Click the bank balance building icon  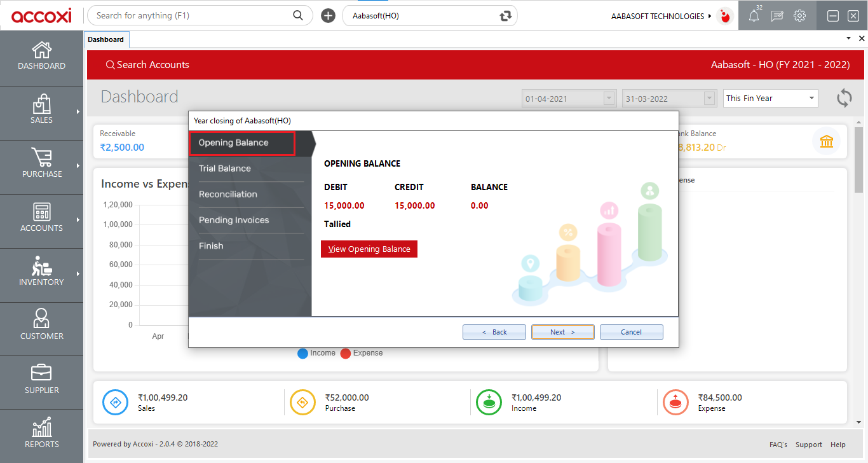click(826, 141)
